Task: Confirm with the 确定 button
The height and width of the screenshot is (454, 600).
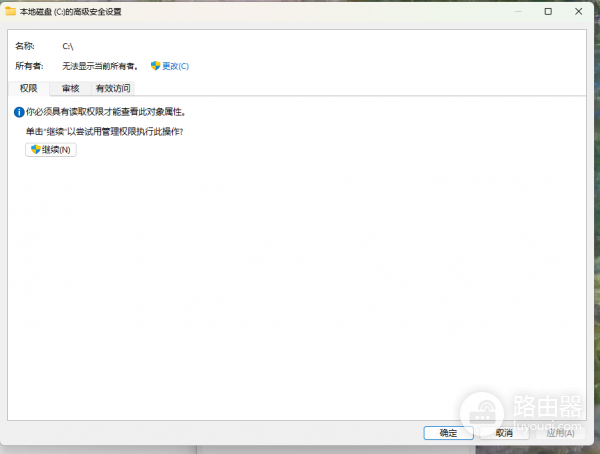Action: pyautogui.click(x=448, y=433)
